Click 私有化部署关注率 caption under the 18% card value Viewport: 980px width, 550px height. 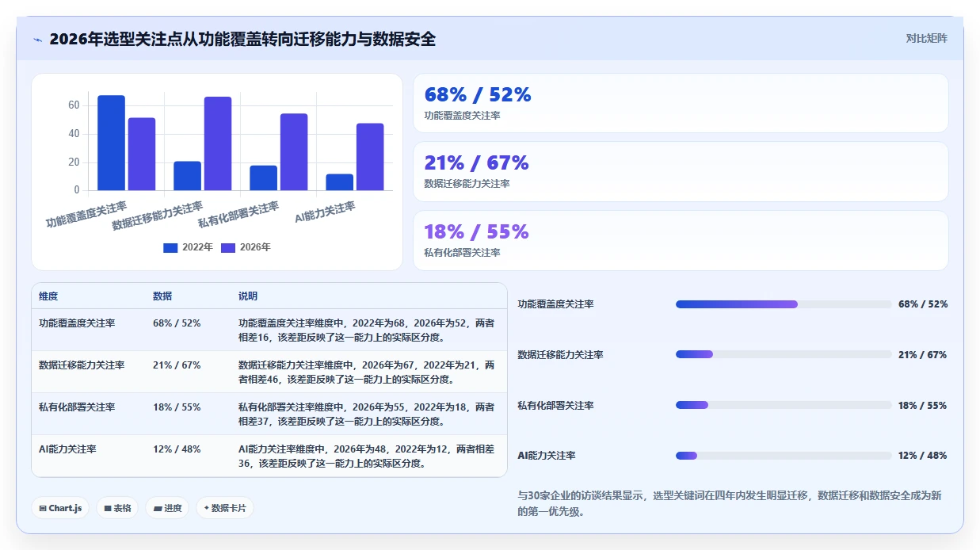pyautogui.click(x=462, y=253)
